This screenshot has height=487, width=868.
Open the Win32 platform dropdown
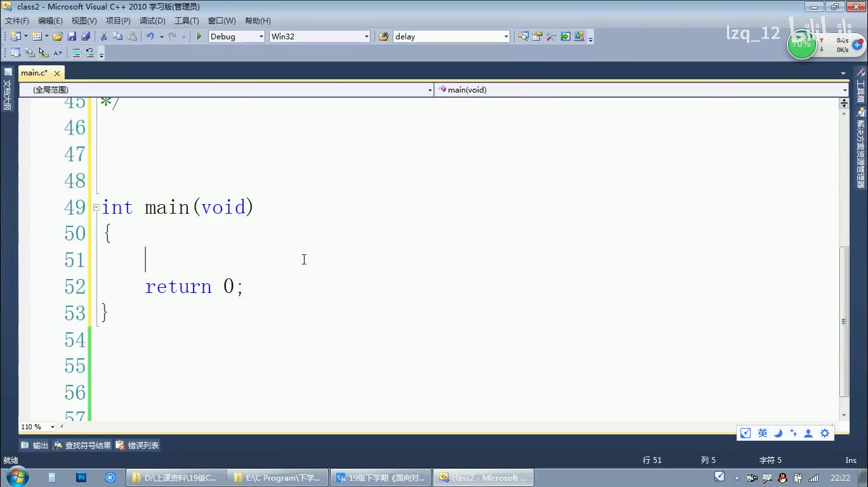pos(366,37)
